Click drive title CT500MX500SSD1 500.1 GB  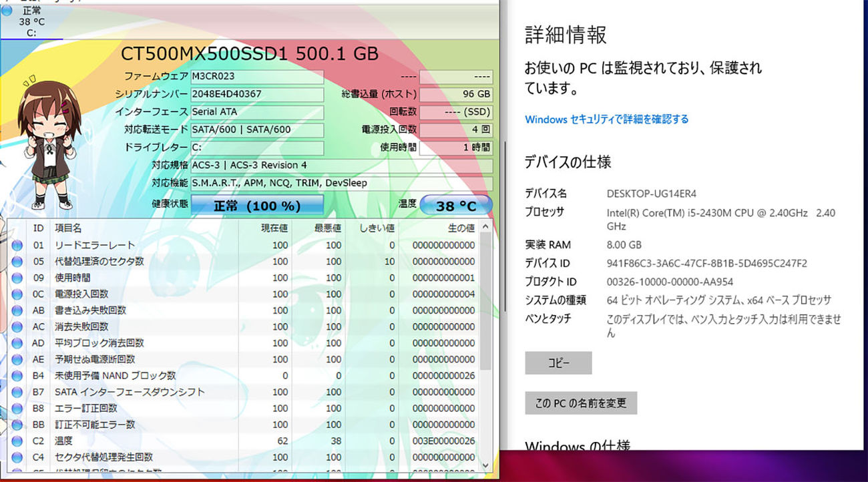250,53
